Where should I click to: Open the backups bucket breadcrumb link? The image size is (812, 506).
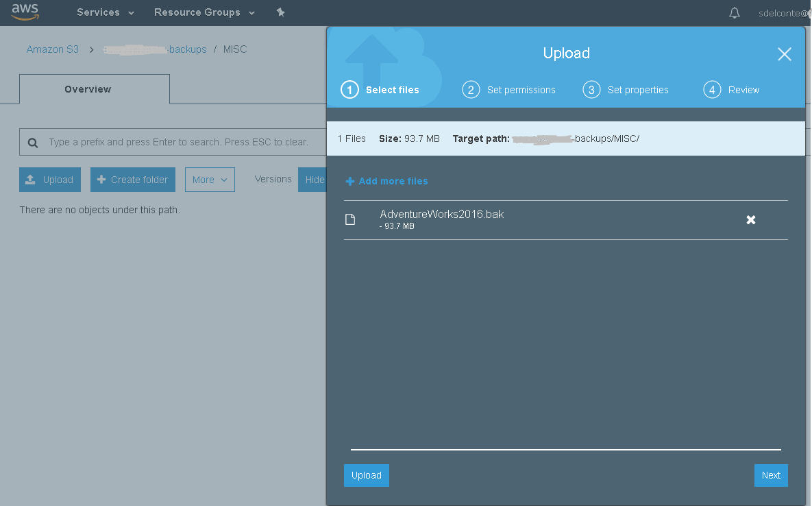point(155,50)
